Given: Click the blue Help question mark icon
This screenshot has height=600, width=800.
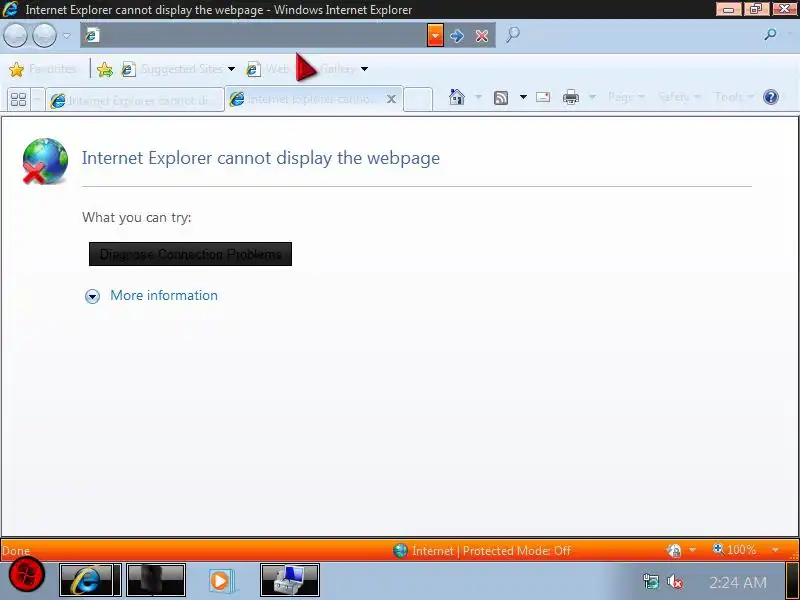Looking at the screenshot, I should (x=770, y=97).
